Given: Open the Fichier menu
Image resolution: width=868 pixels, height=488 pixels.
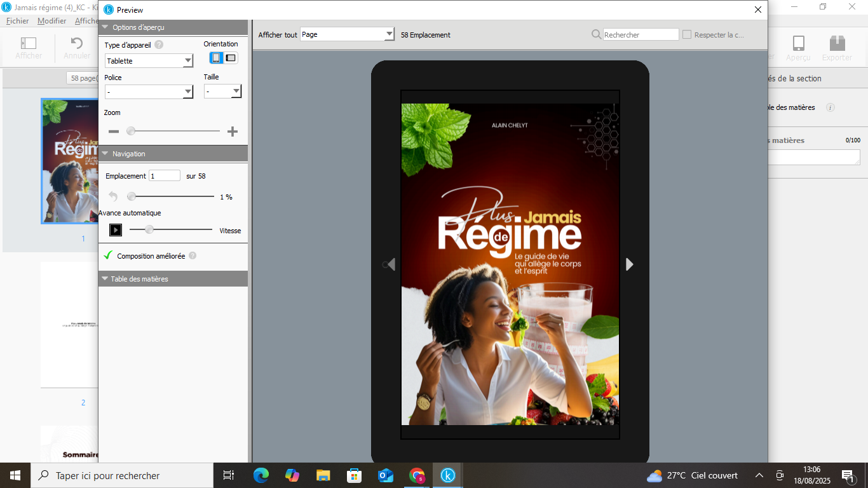Looking at the screenshot, I should pyautogui.click(x=18, y=21).
